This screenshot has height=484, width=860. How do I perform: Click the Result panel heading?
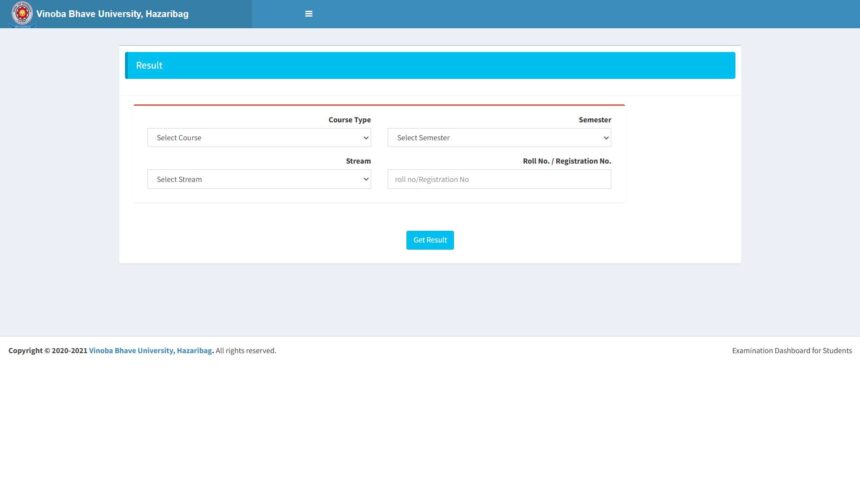coord(149,66)
